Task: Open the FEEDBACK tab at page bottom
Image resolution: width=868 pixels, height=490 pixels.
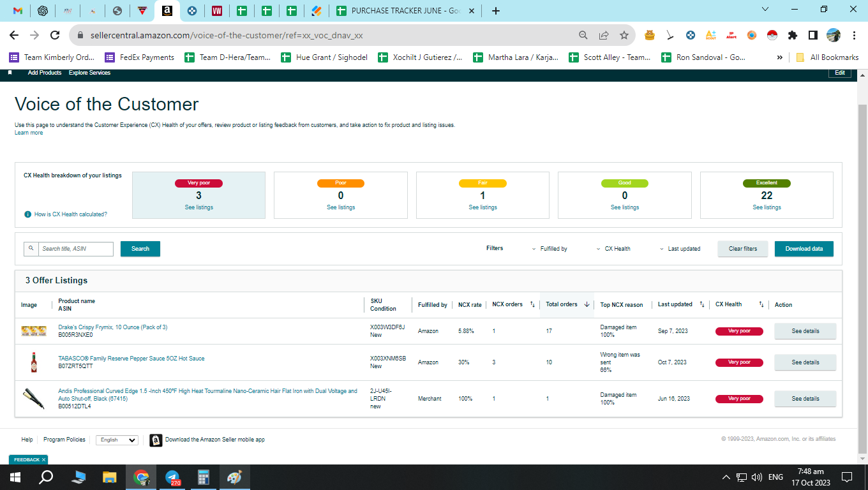Action: point(28,459)
